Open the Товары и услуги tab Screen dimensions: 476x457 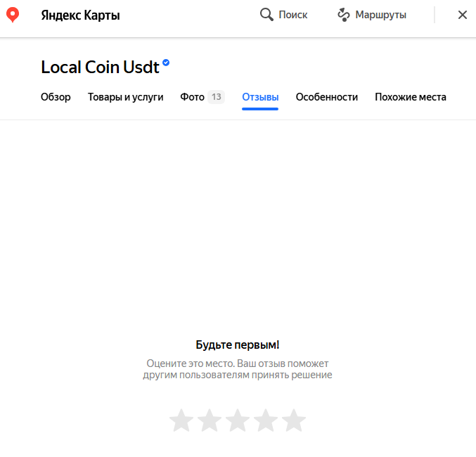[x=126, y=97]
